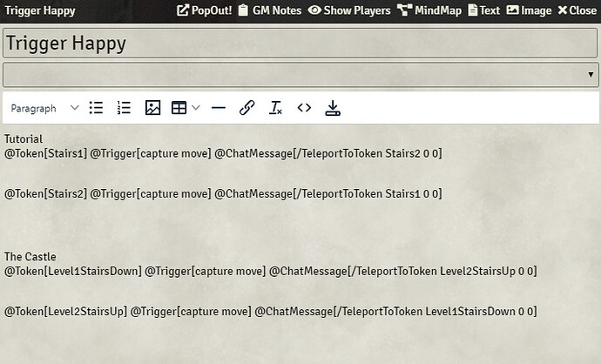Viewport: 601px width, 364px height.
Task: Open GM Notes for this journal
Action: (x=270, y=10)
